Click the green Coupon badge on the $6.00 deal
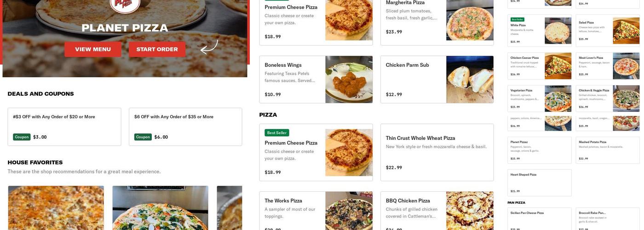This screenshot has height=230, width=644. 143,137
